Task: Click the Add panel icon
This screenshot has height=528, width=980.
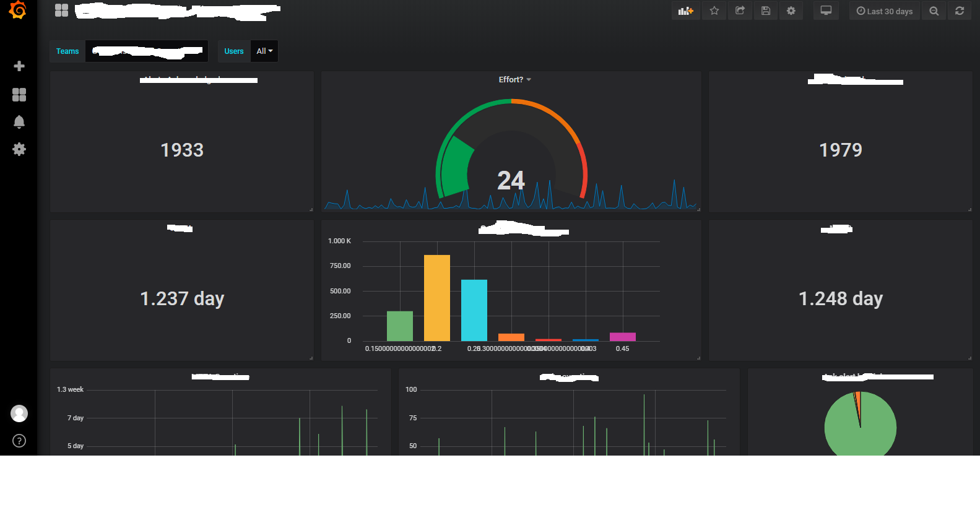Action: point(686,11)
